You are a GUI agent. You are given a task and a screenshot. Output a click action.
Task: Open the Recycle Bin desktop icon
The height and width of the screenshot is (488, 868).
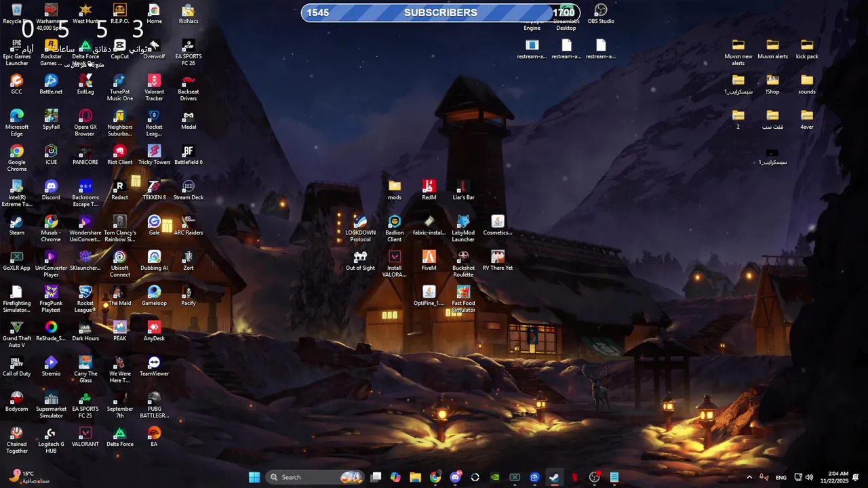point(16,14)
